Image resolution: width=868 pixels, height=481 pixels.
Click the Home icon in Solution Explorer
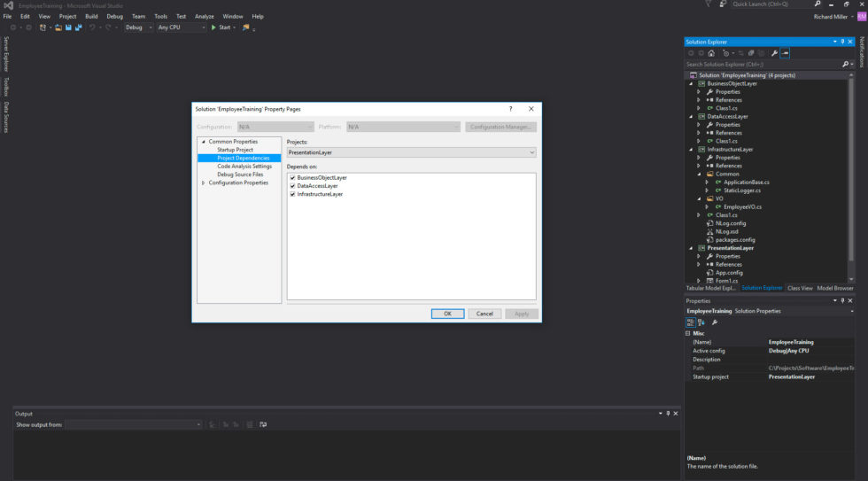point(711,53)
